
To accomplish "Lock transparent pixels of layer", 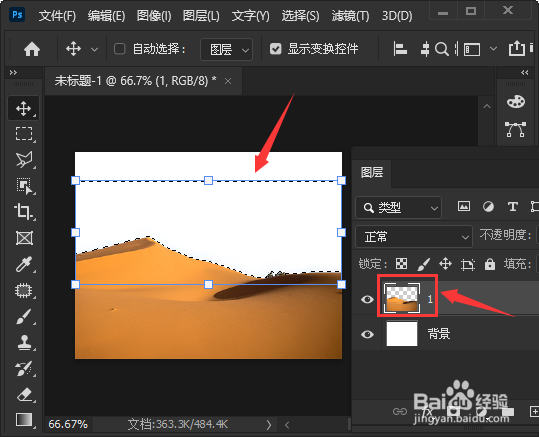I will 402,264.
